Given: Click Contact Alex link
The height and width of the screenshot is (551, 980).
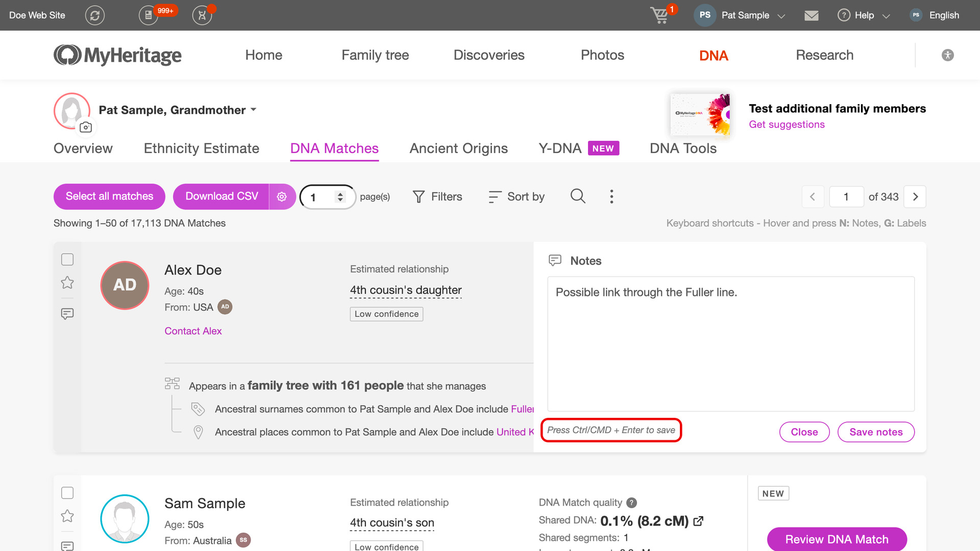Looking at the screenshot, I should pos(193,331).
